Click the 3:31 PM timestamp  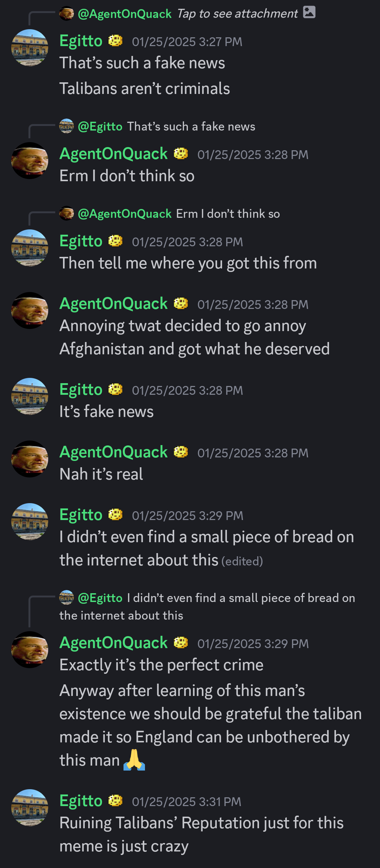pyautogui.click(x=186, y=802)
